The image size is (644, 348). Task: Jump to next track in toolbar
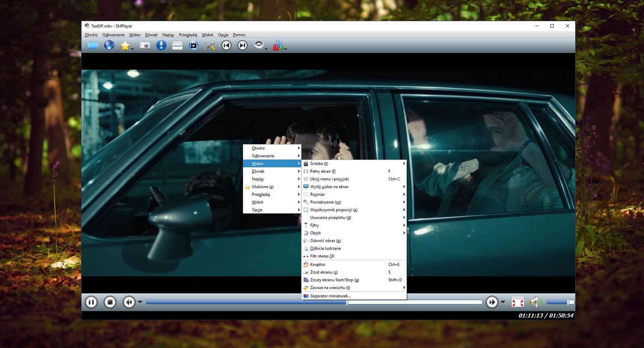pos(243,46)
